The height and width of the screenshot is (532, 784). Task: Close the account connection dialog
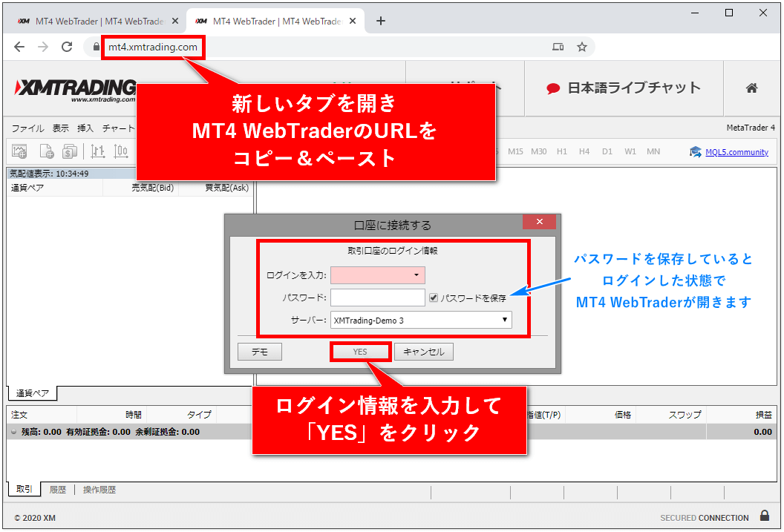pos(540,222)
